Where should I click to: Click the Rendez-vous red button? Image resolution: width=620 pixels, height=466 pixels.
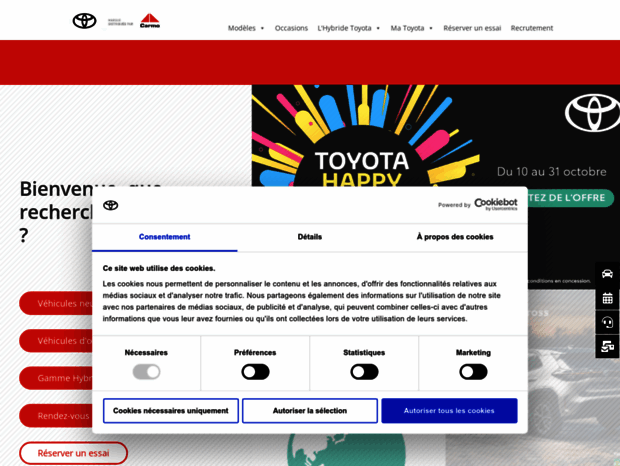click(x=56, y=415)
